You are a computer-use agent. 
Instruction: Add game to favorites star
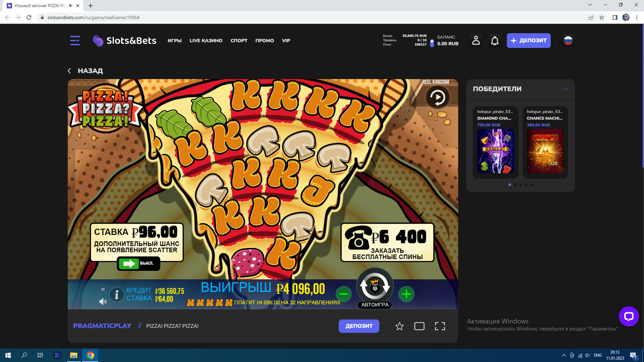399,326
